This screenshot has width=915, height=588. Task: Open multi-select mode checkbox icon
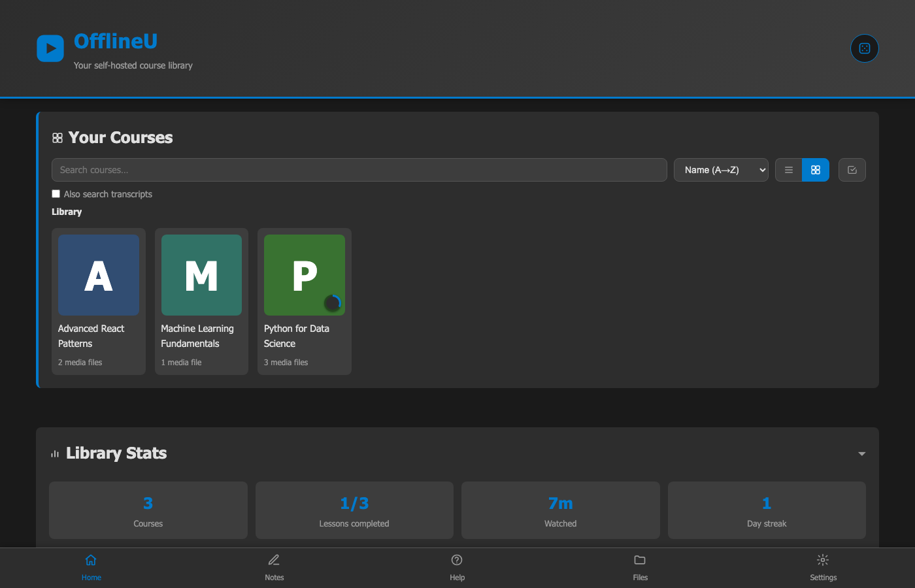[852, 170]
